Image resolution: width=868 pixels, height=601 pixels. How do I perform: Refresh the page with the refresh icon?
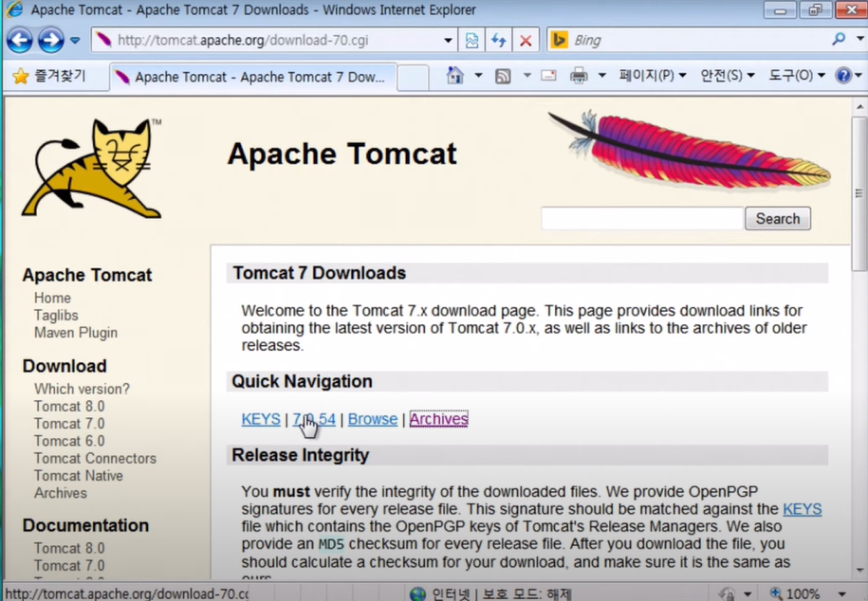pos(499,41)
